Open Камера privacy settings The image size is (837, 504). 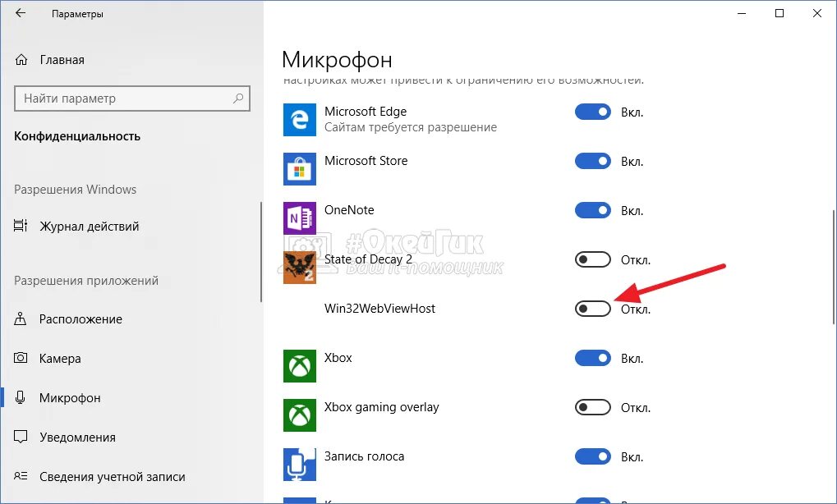[x=60, y=359]
